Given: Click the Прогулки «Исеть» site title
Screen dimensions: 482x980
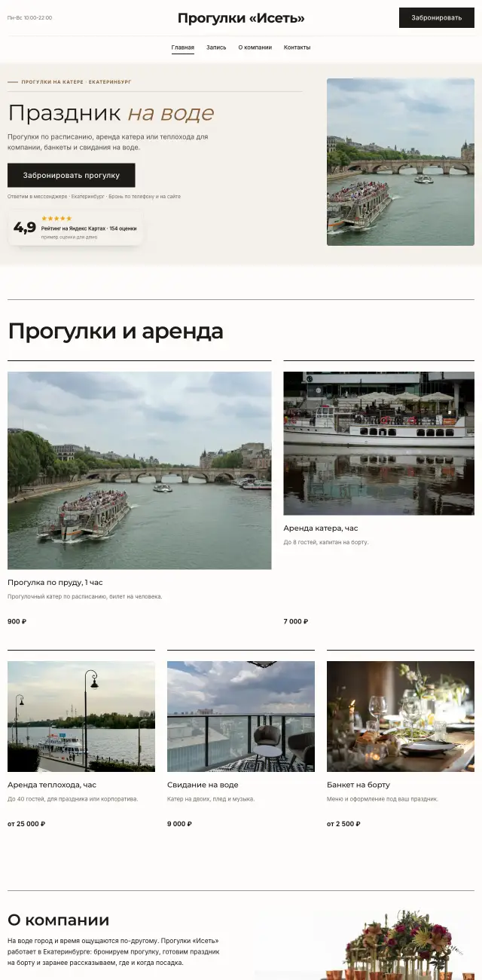Looking at the screenshot, I should coord(241,18).
